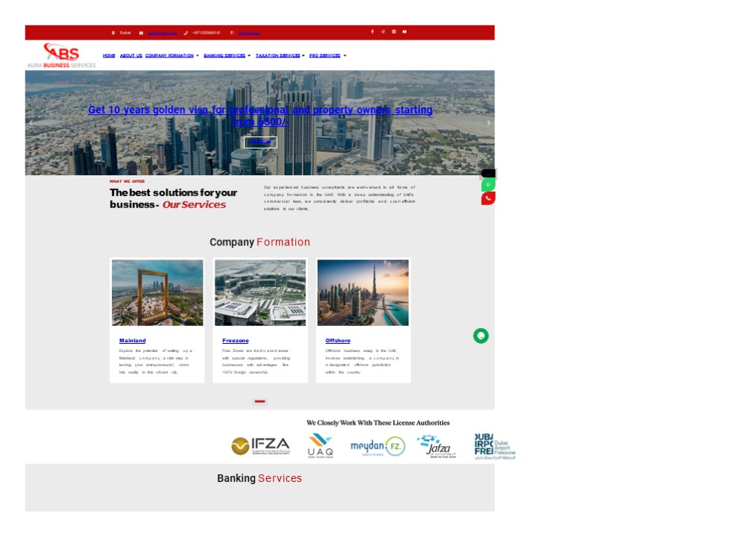Click the location pin icon beside Dubai
The width and height of the screenshot is (756, 537).
pyautogui.click(x=113, y=33)
